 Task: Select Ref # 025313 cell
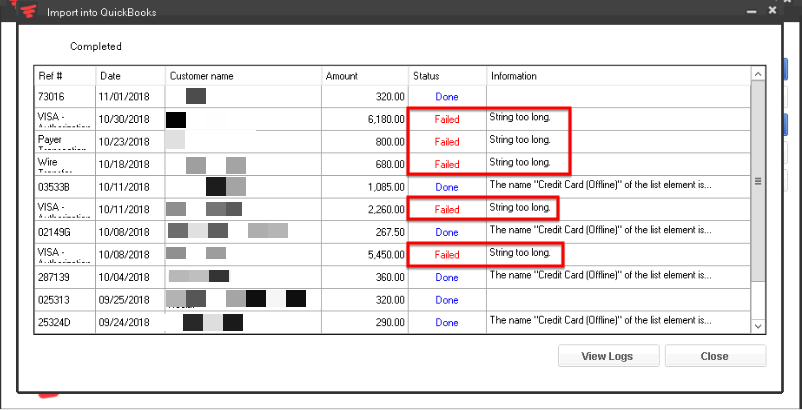click(x=65, y=300)
